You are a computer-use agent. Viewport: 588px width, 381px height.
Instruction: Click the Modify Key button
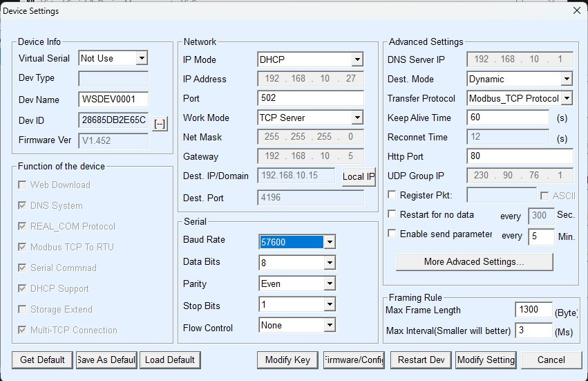click(x=287, y=360)
